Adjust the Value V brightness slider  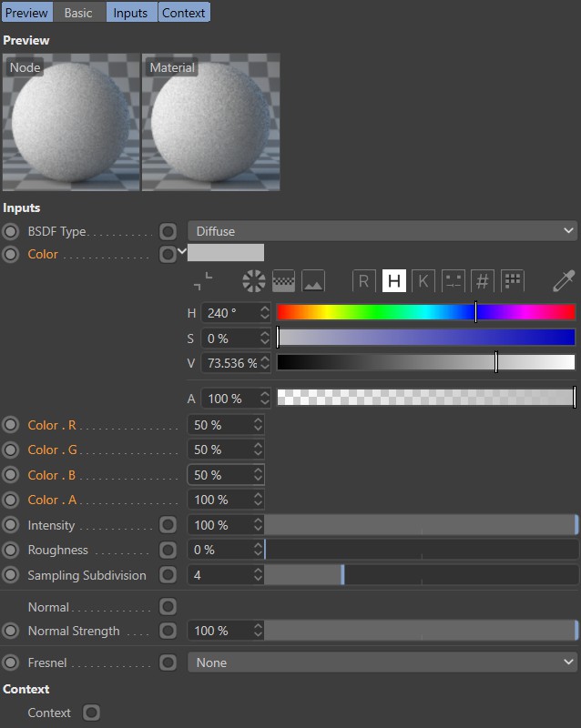pyautogui.click(x=426, y=362)
